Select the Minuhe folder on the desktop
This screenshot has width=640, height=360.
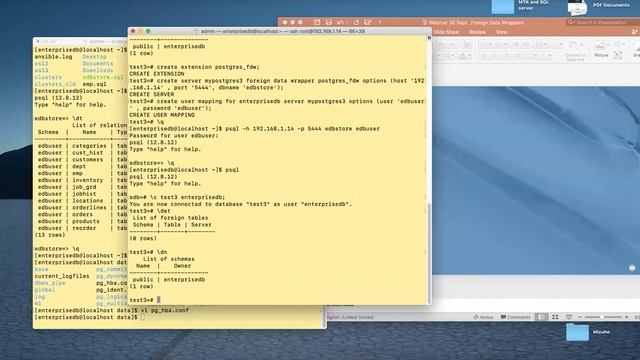tap(578, 332)
